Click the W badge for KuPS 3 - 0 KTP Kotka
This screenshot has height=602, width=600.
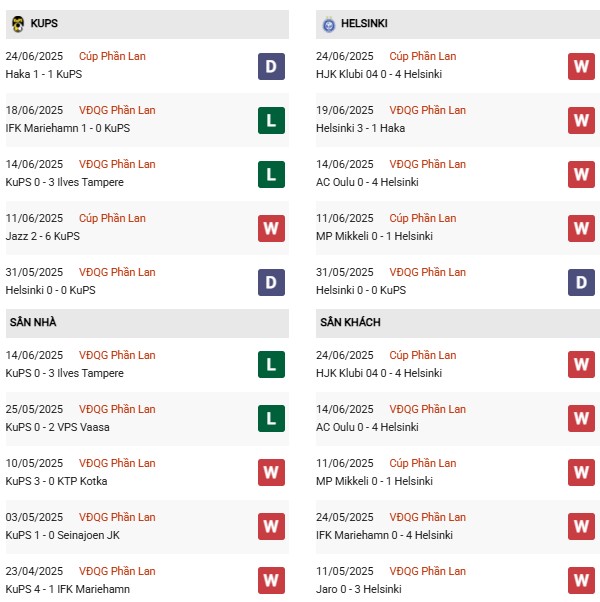click(271, 473)
